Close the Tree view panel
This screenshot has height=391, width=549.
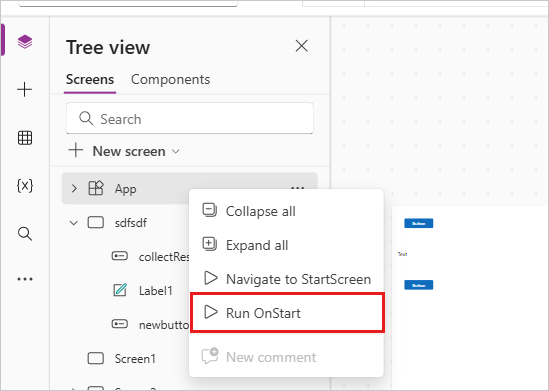[301, 46]
